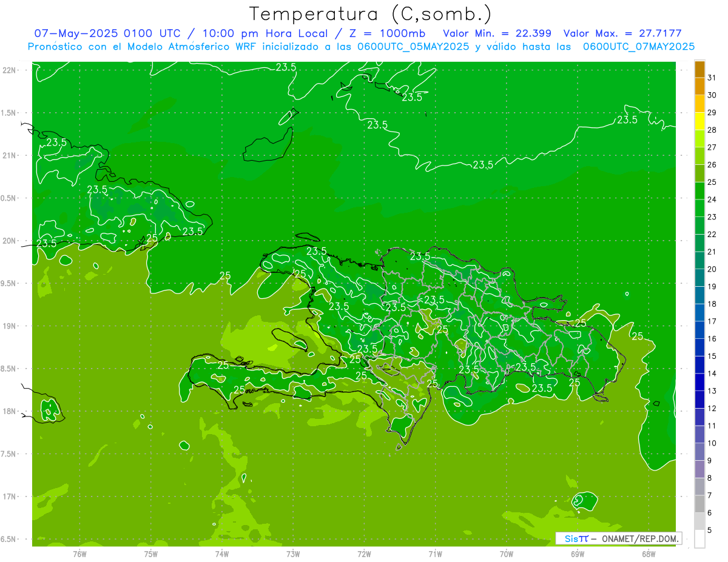
Task: Click the color scale label "31"
Action: [712, 78]
